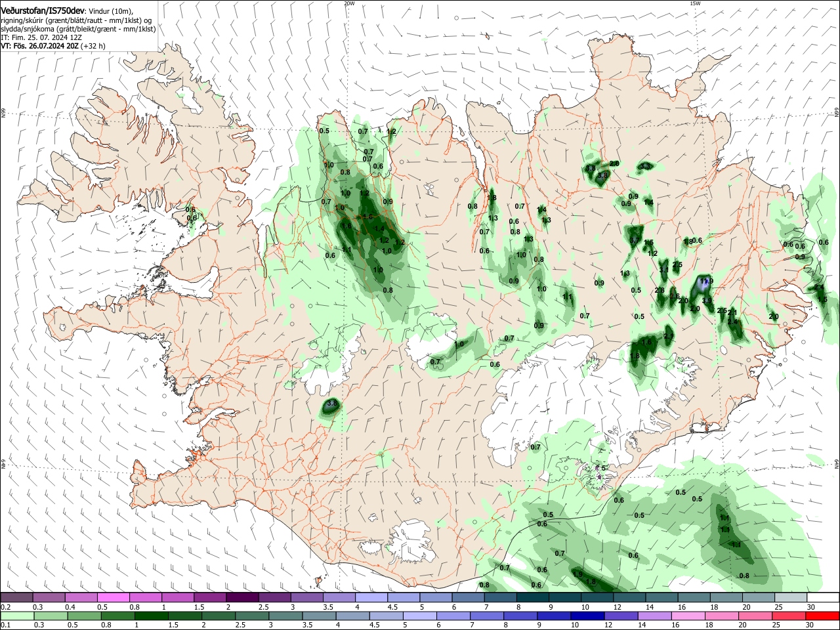Click the 'VT: Fös. 26.07.2024 20Z (+32 h)' line
The image size is (840, 630).
coord(53,46)
